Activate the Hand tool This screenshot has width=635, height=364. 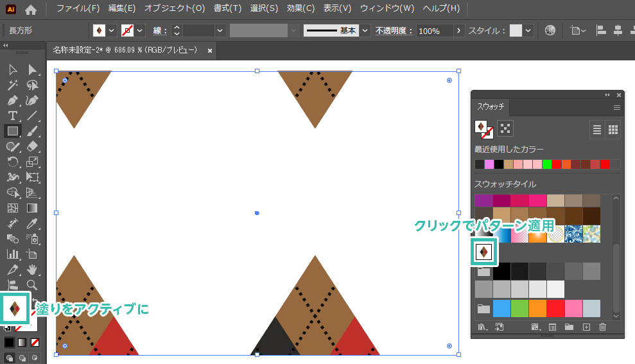(x=32, y=270)
